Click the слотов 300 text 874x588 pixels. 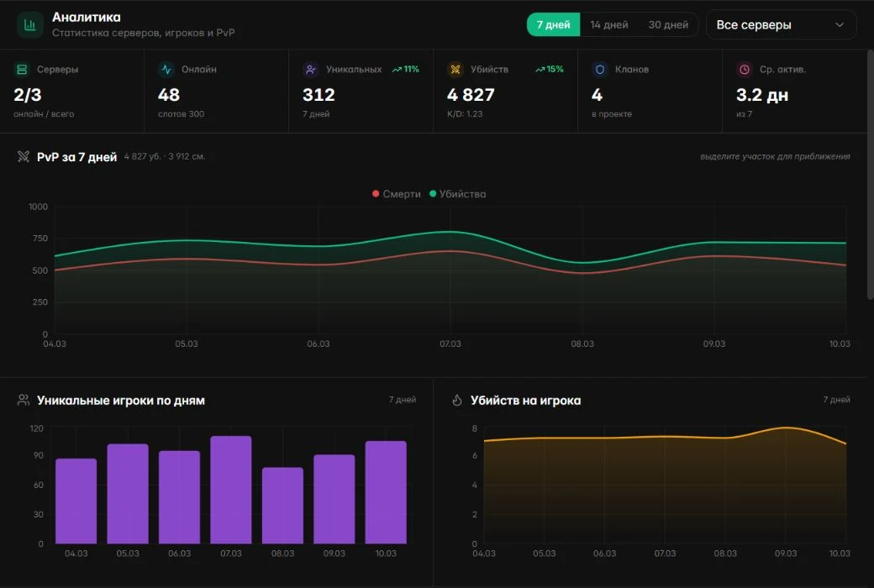point(182,113)
